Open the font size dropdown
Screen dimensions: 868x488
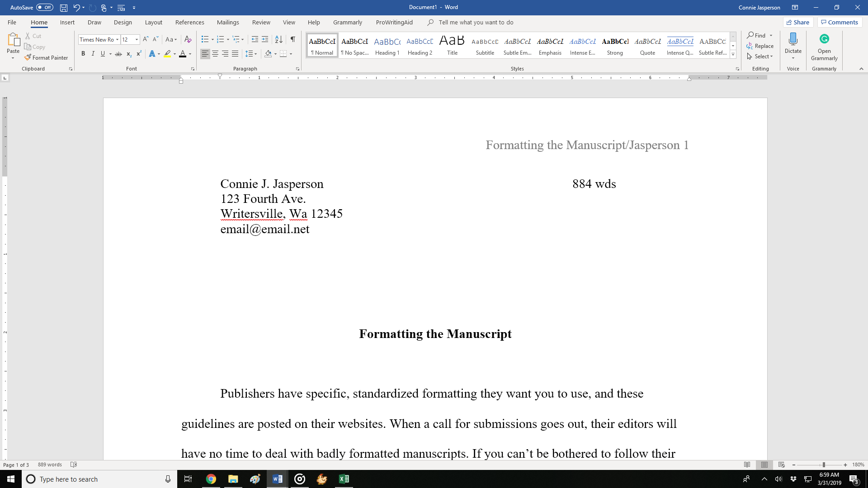point(137,39)
